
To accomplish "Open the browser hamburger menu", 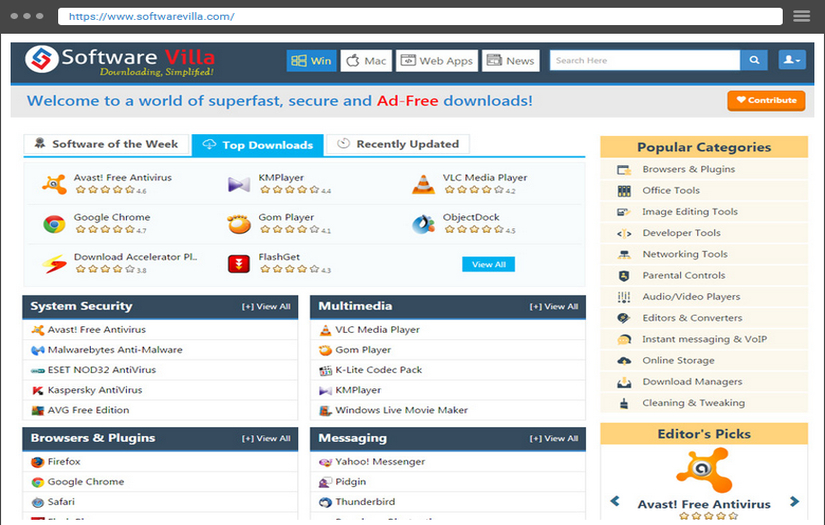I will coord(801,16).
